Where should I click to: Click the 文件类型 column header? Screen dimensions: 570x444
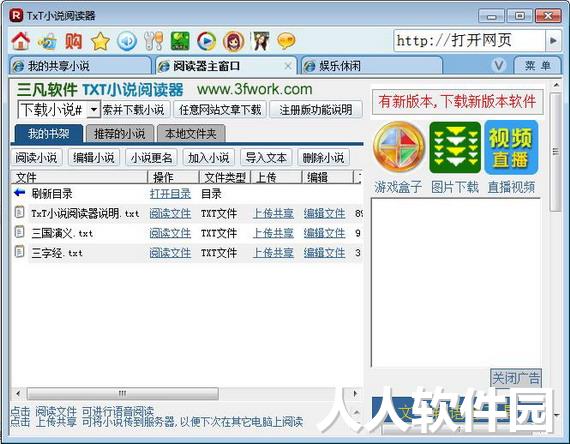pyautogui.click(x=225, y=177)
